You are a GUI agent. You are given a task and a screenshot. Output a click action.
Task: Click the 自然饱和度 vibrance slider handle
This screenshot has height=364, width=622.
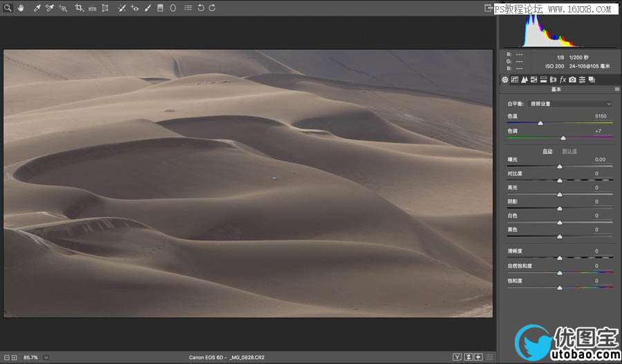tap(560, 273)
